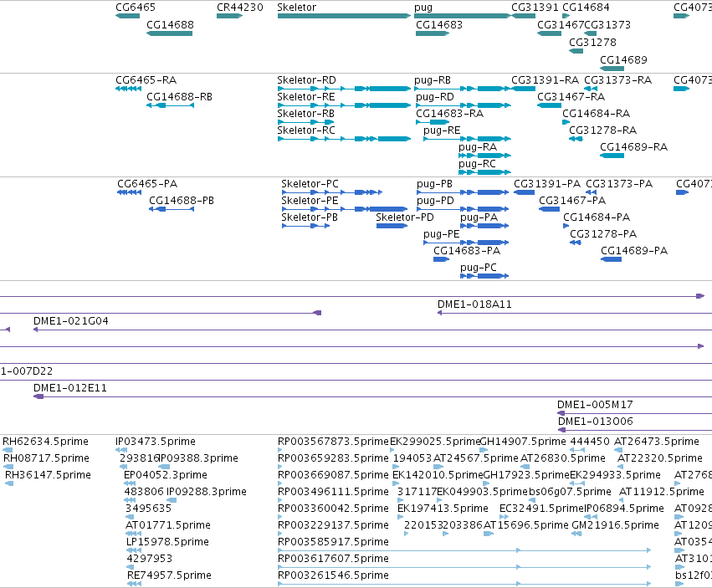The image size is (712, 588).
Task: Select transcript Skeletor-RC
Action: point(344,139)
